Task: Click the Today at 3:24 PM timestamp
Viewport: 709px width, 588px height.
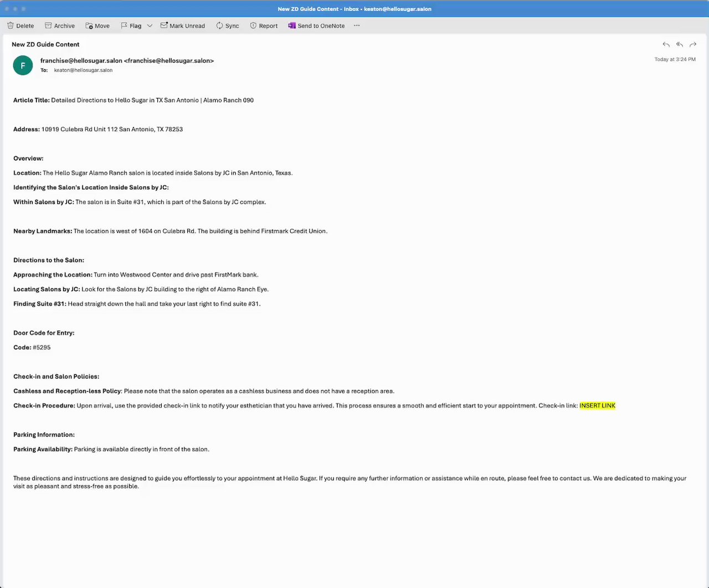Action: coord(675,59)
